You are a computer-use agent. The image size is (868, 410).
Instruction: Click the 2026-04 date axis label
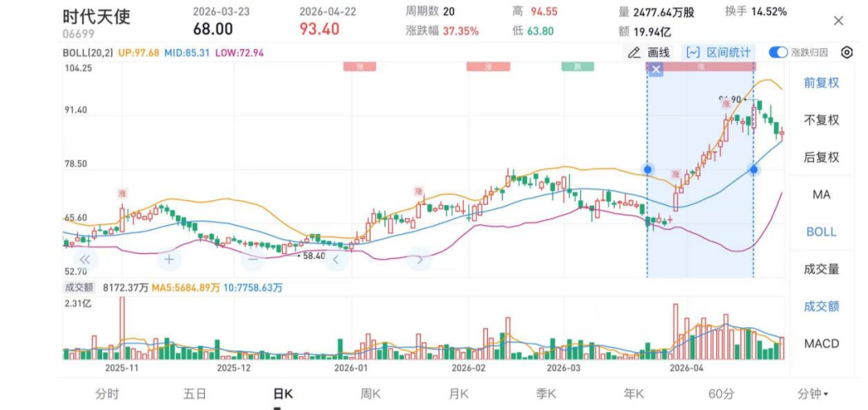686,367
